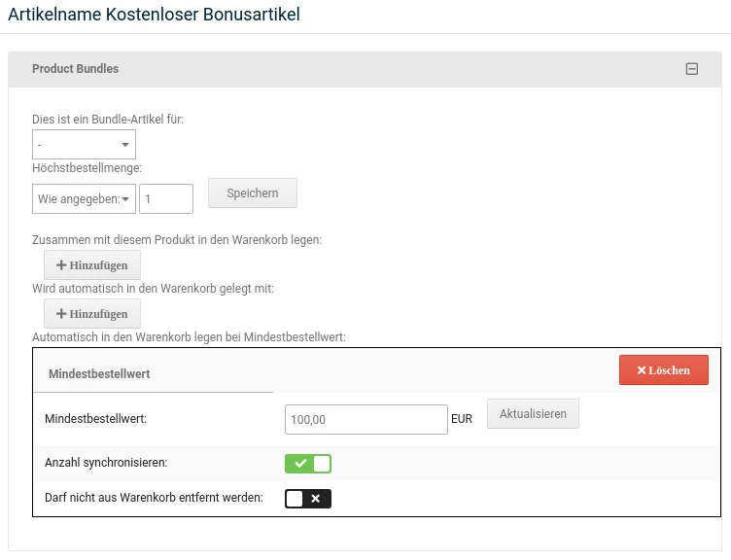Click the Höchstbestellmenge quantity field

(x=166, y=198)
